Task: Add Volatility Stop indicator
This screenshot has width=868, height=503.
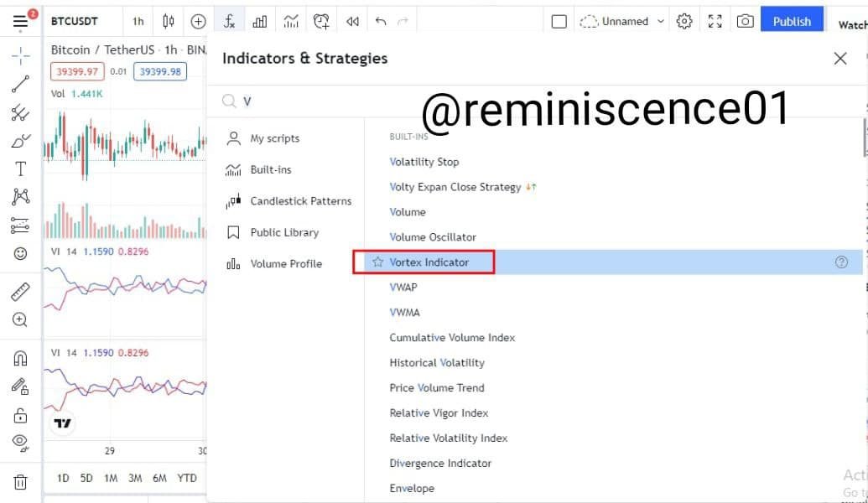Action: 424,162
